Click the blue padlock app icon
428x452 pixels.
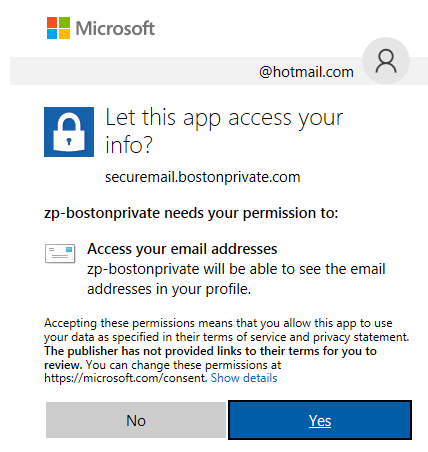(x=69, y=132)
